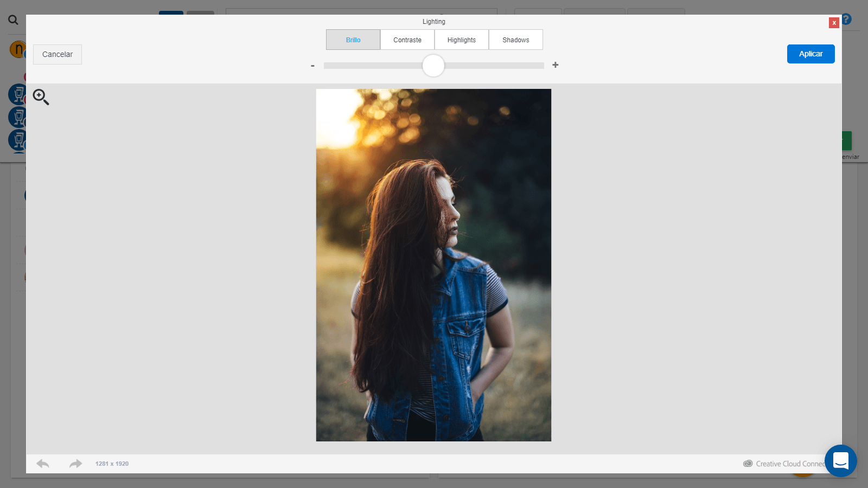Switch to the Contraste tab
The width and height of the screenshot is (868, 488).
click(x=407, y=40)
